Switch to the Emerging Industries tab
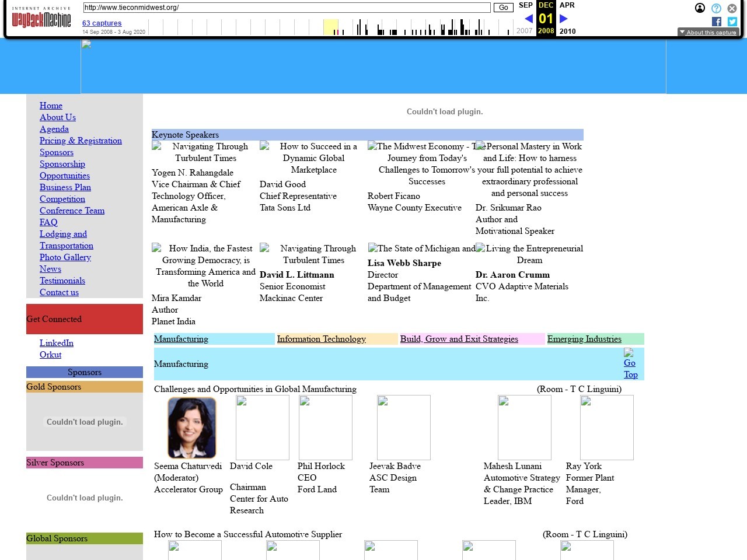The height and width of the screenshot is (560, 747). [x=584, y=339]
